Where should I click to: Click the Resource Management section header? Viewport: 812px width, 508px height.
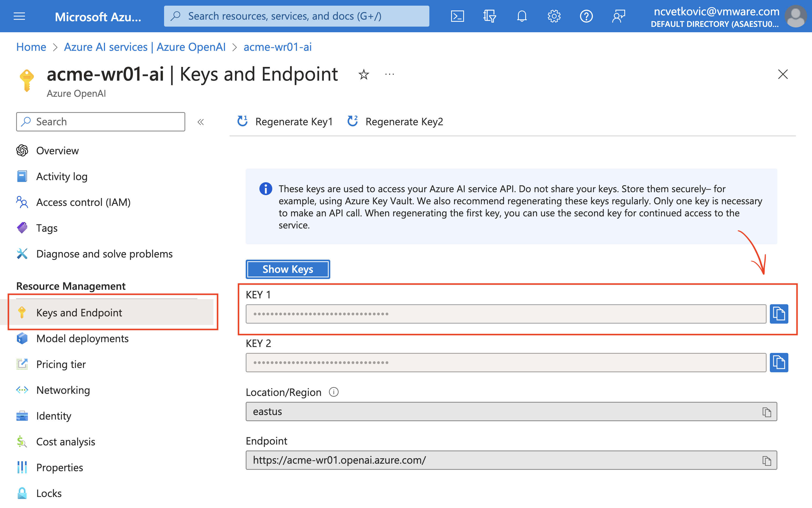tap(71, 286)
